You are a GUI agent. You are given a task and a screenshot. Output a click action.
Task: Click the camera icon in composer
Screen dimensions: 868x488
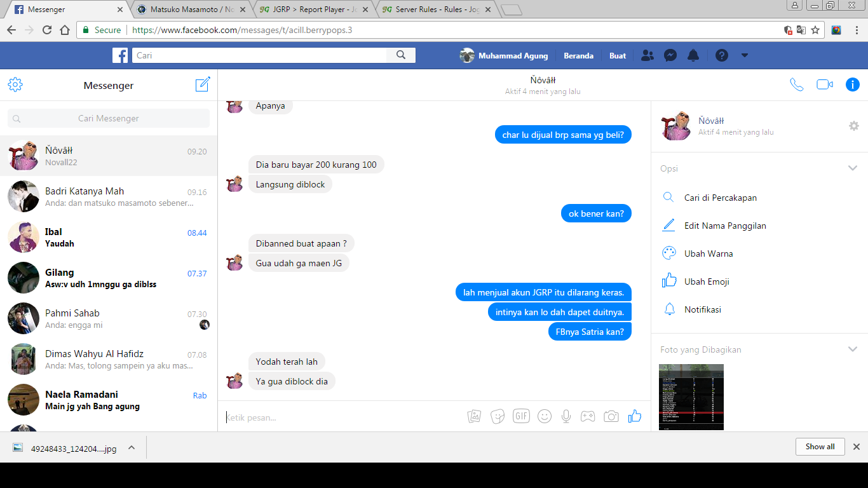pos(611,416)
